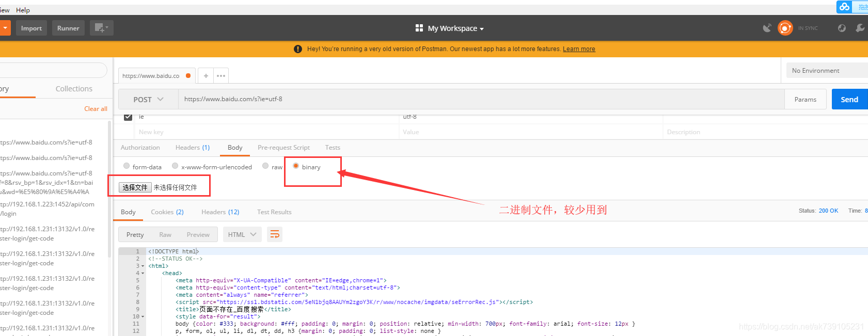Open the response Headers (12) tab
This screenshot has width=868, height=336.
(x=220, y=212)
